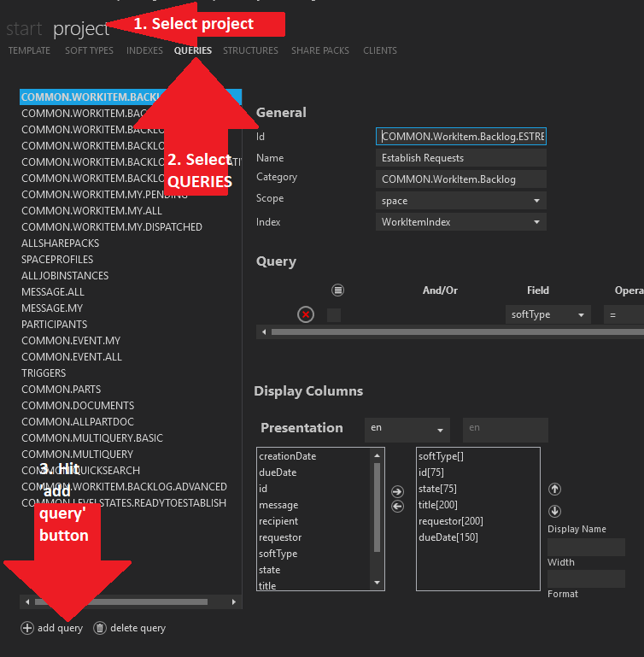Open the query list menu icon
The height and width of the screenshot is (657, 644).
coord(337,290)
